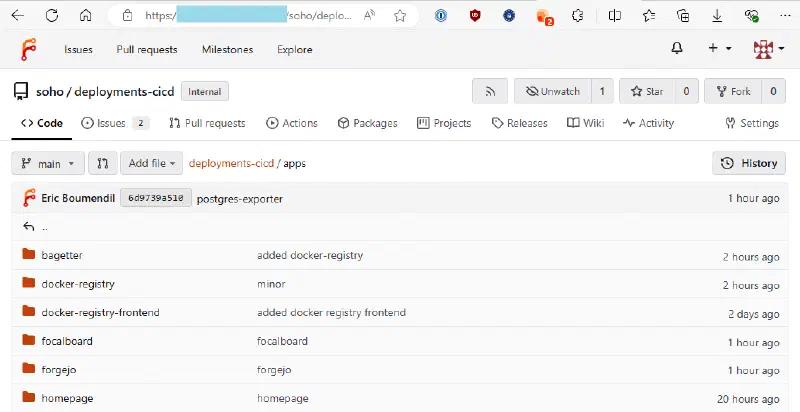
Task: Open notifications bell icon
Action: click(677, 48)
